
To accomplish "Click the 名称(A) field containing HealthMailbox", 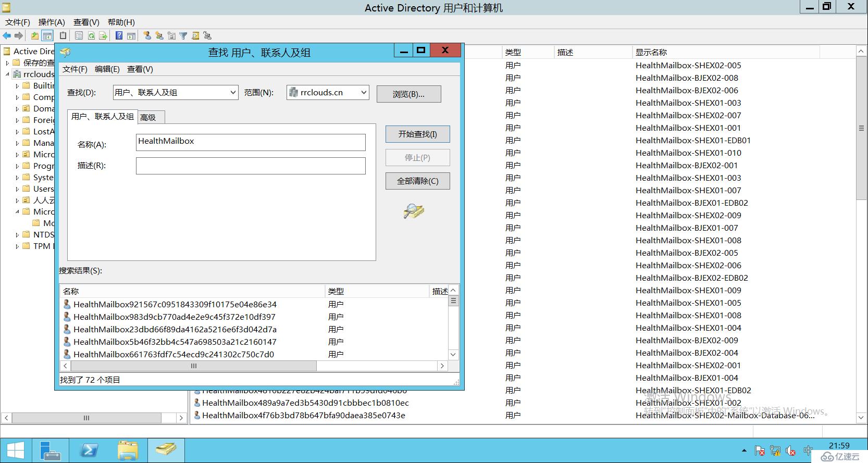I will click(x=251, y=142).
